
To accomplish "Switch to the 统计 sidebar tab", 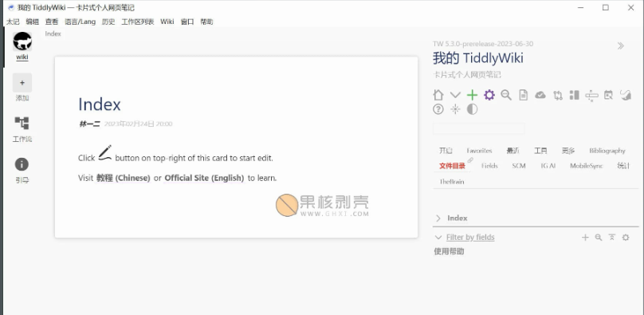I will tap(623, 166).
